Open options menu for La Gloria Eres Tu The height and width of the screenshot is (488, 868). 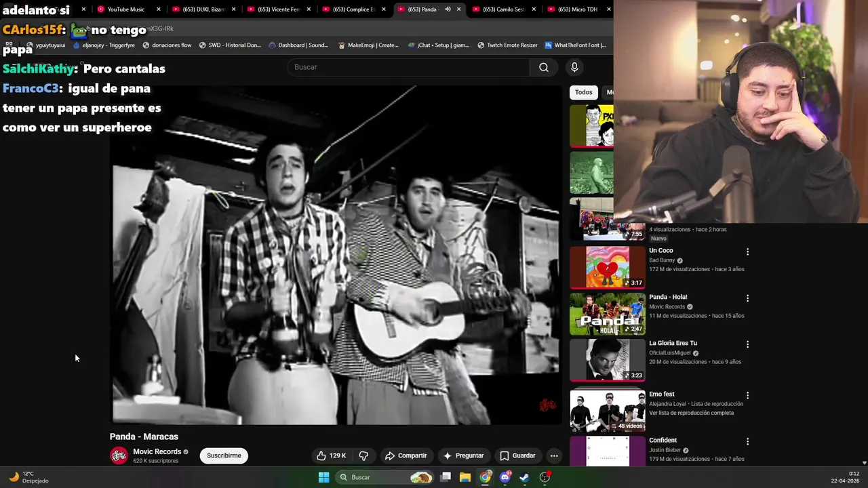(x=748, y=344)
